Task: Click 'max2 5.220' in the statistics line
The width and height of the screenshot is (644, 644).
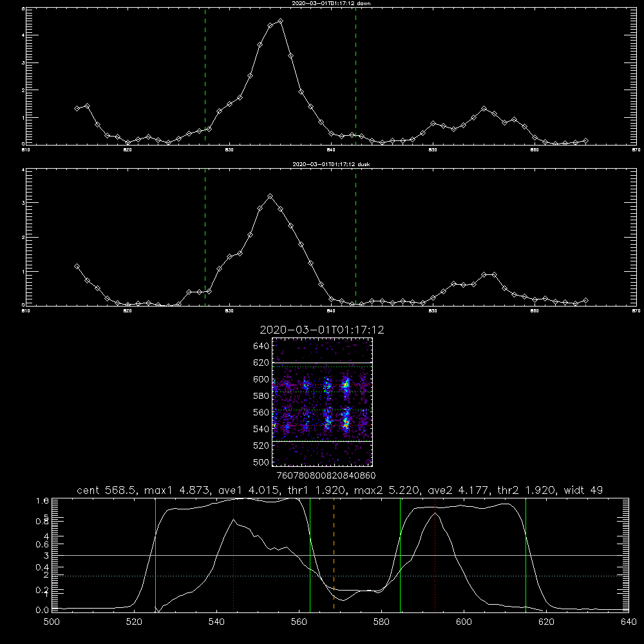Action: pos(386,490)
